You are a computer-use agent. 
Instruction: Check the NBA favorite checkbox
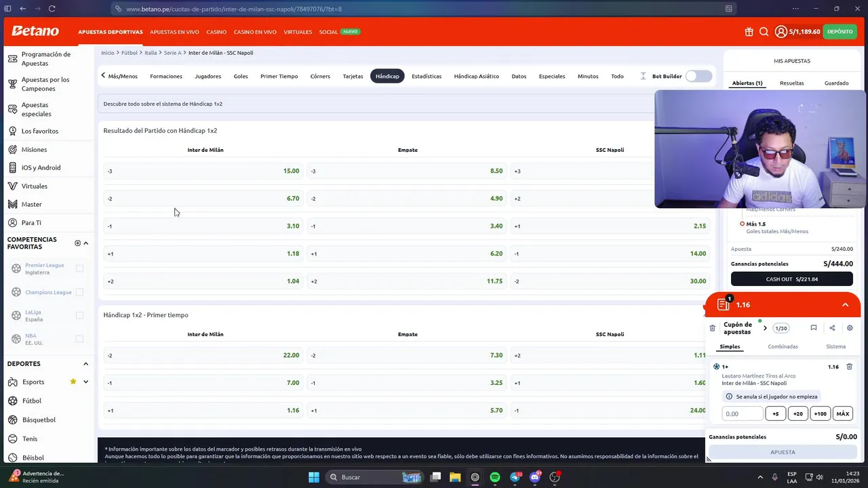pyautogui.click(x=79, y=339)
